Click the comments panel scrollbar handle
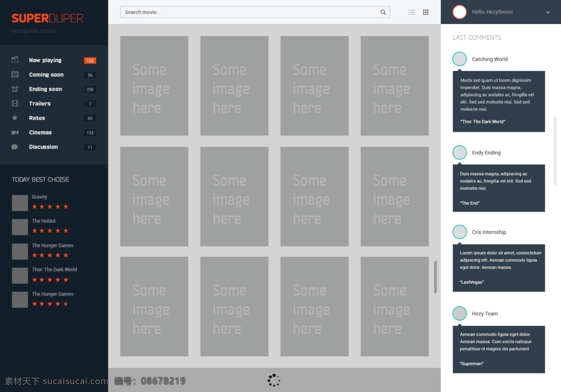The height and width of the screenshot is (392, 561). [555, 150]
